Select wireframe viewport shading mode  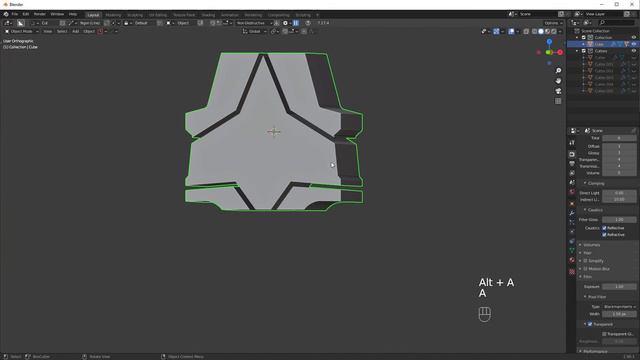(x=534, y=31)
